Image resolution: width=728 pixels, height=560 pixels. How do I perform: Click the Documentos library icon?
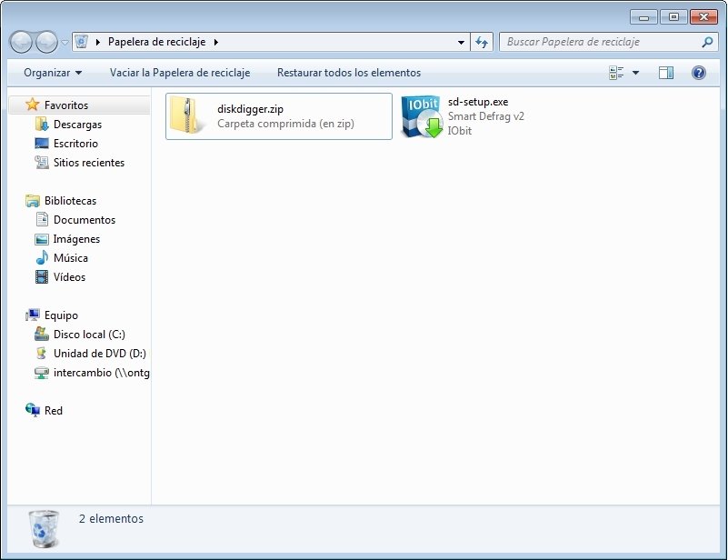click(42, 219)
